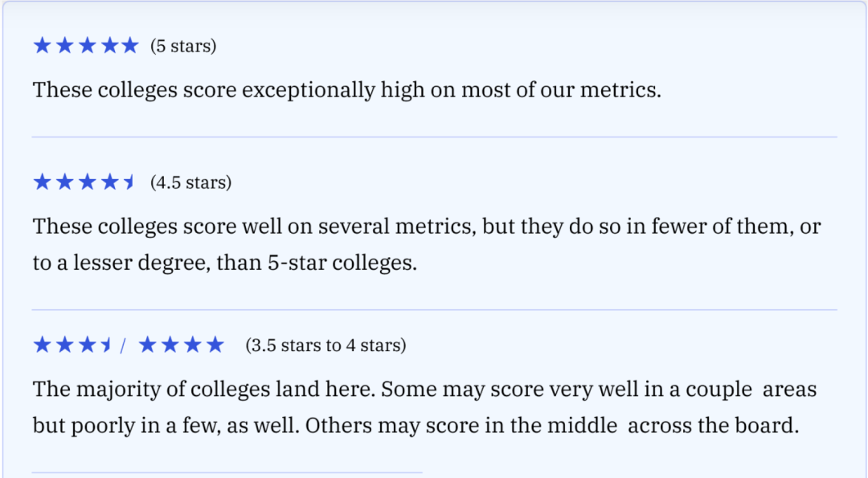Click the third star in 3.5-star group
Image resolution: width=868 pixels, height=478 pixels.
pos(87,345)
